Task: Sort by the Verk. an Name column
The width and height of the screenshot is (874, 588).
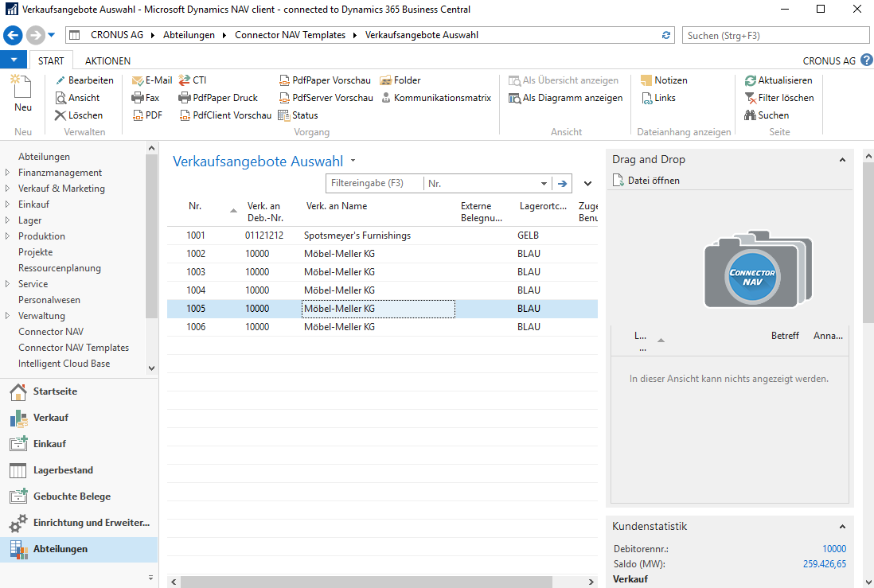Action: (x=337, y=206)
